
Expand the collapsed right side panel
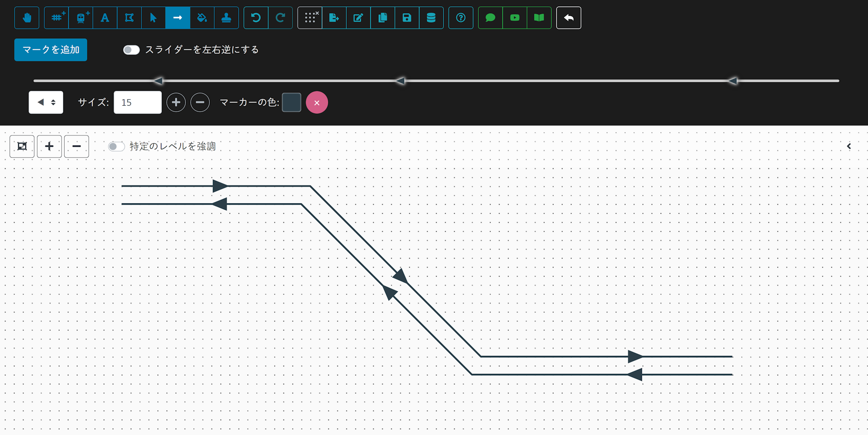pyautogui.click(x=849, y=146)
